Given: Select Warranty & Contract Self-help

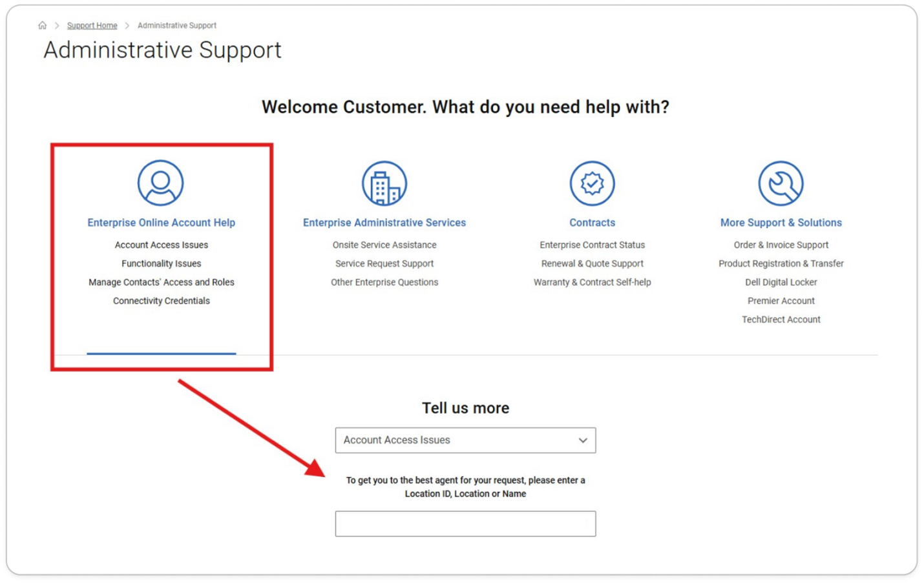Looking at the screenshot, I should pos(592,282).
